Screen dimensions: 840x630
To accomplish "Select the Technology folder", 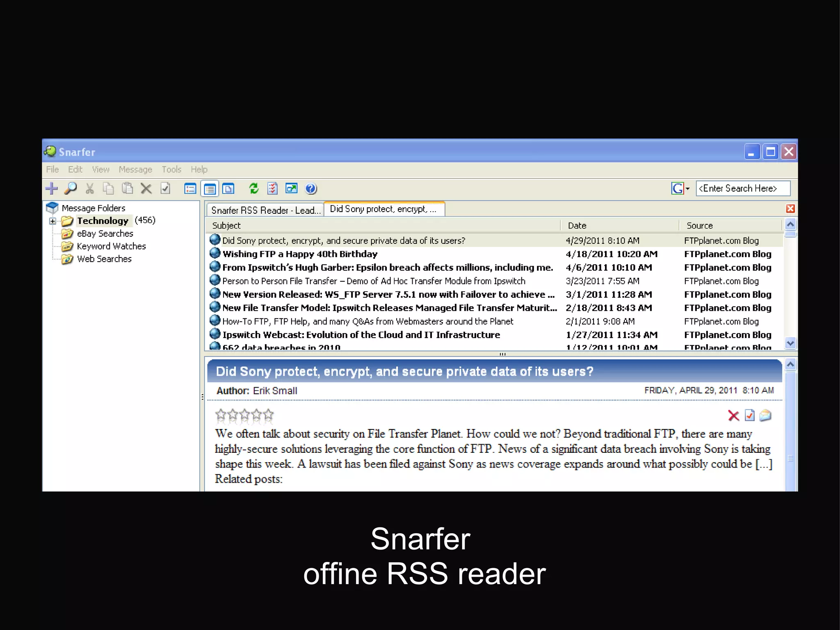I will (103, 221).
